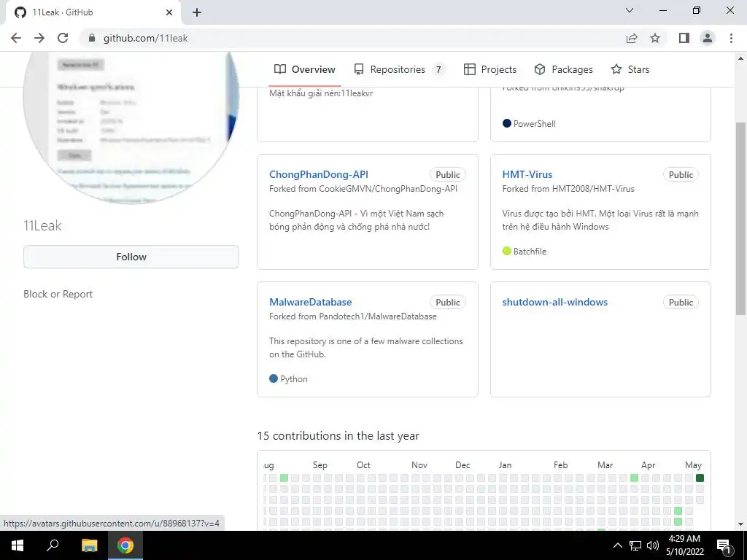Click the 11Leak username text
Image resolution: width=747 pixels, height=560 pixels.
point(42,225)
